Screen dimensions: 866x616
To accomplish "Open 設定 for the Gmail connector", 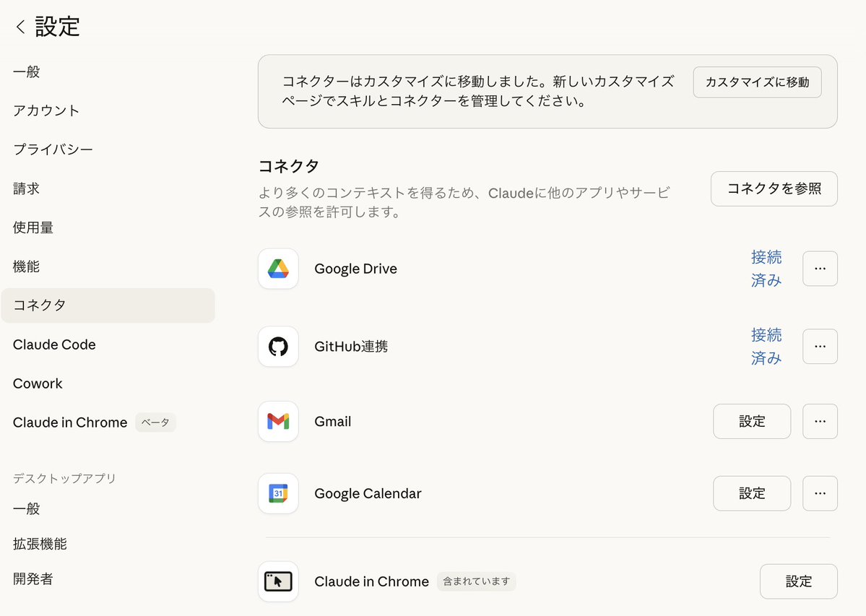I will click(752, 421).
